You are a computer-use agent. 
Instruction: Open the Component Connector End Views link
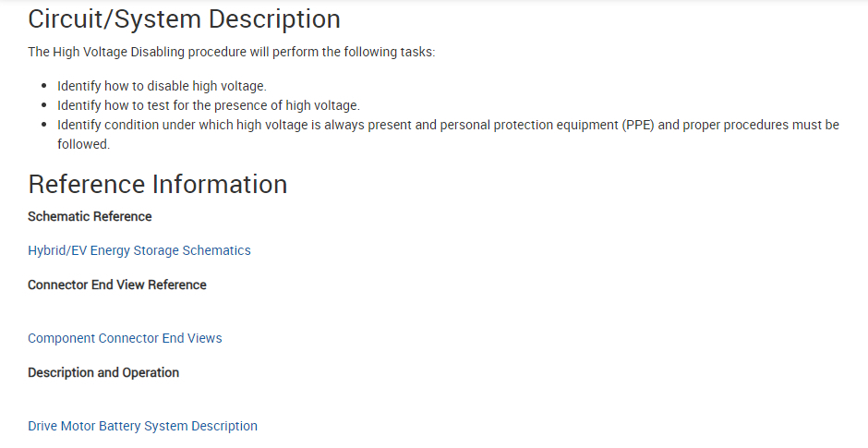125,338
